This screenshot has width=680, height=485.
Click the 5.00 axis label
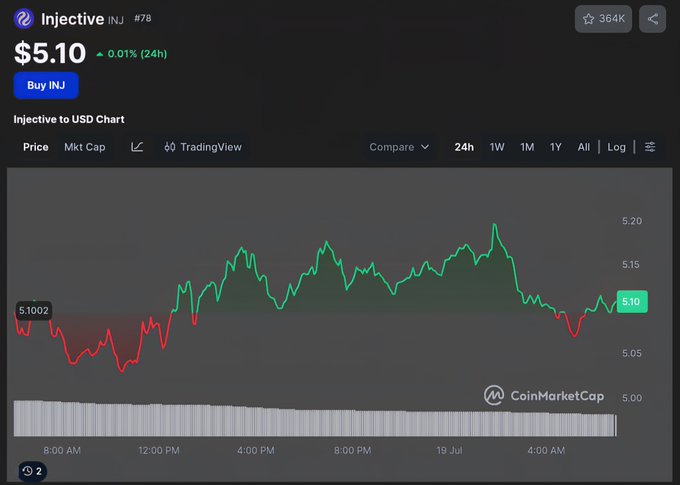point(632,398)
